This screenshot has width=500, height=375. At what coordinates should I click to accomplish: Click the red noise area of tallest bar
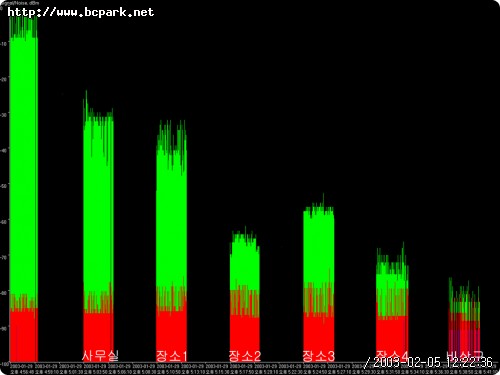point(23,335)
